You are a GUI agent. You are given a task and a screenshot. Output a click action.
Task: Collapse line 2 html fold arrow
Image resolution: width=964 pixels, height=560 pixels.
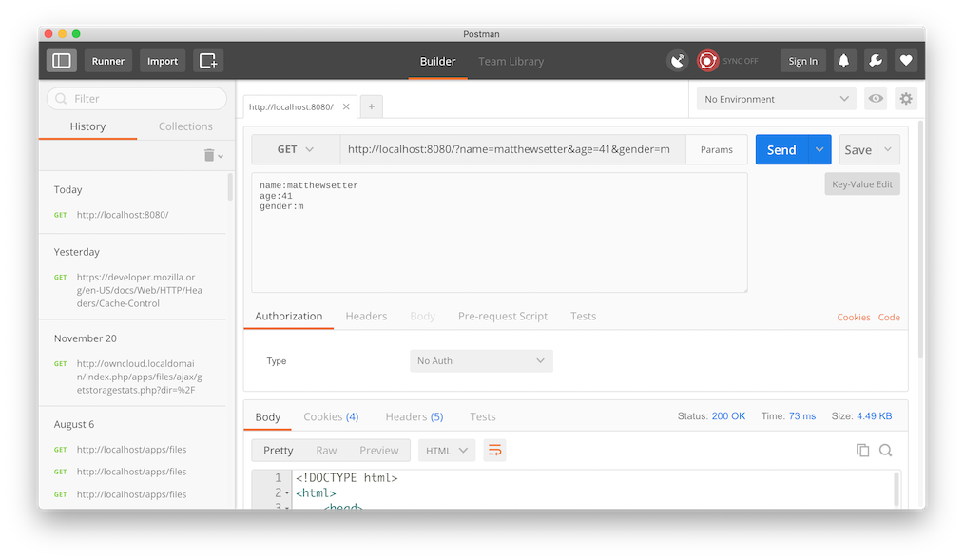(x=286, y=493)
